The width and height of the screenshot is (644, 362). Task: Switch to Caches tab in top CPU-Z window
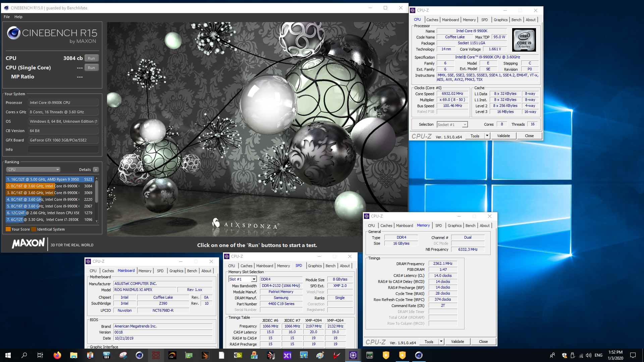[x=432, y=20]
